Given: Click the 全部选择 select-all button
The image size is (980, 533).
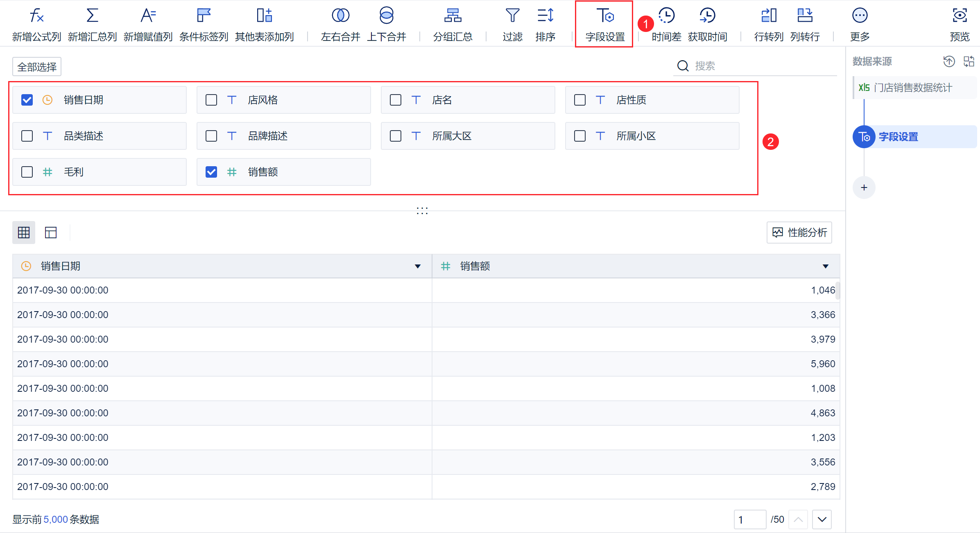Looking at the screenshot, I should (37, 67).
